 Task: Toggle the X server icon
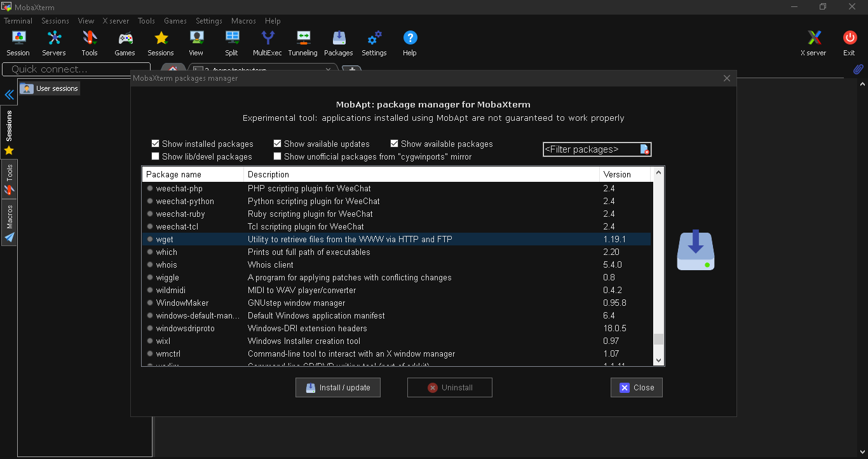coord(813,43)
